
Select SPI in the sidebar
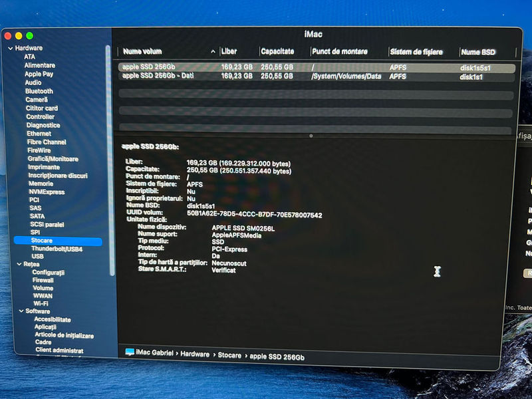(x=35, y=232)
